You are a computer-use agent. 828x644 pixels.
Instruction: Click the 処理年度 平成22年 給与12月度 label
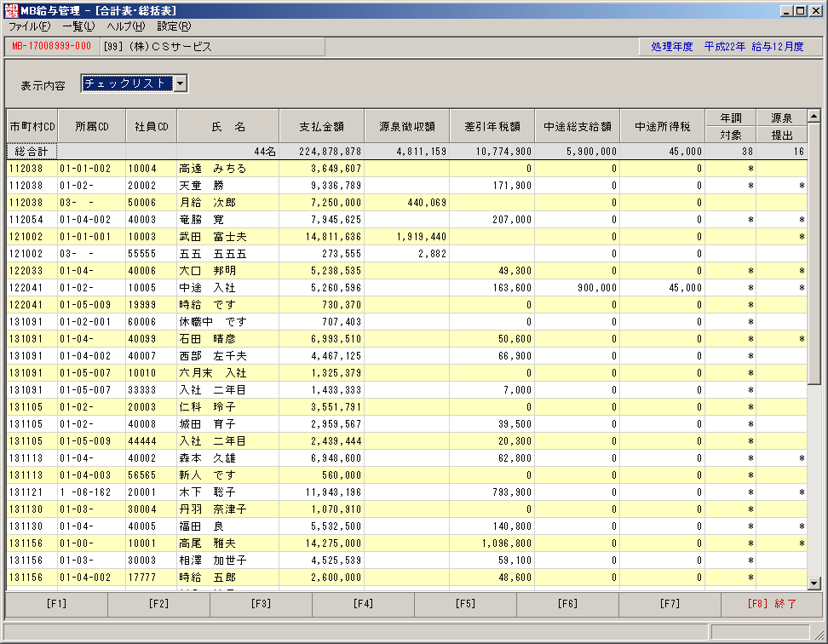(x=727, y=47)
